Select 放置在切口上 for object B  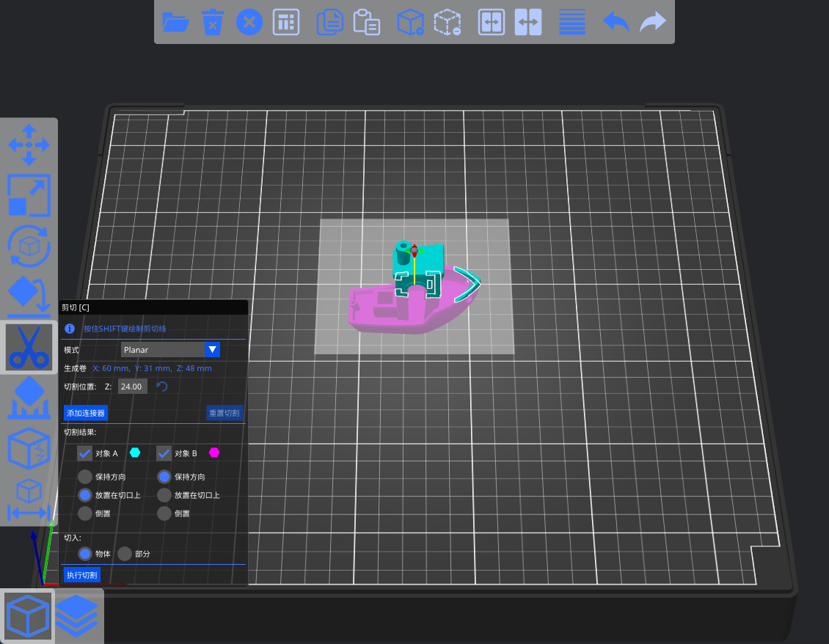tap(164, 495)
